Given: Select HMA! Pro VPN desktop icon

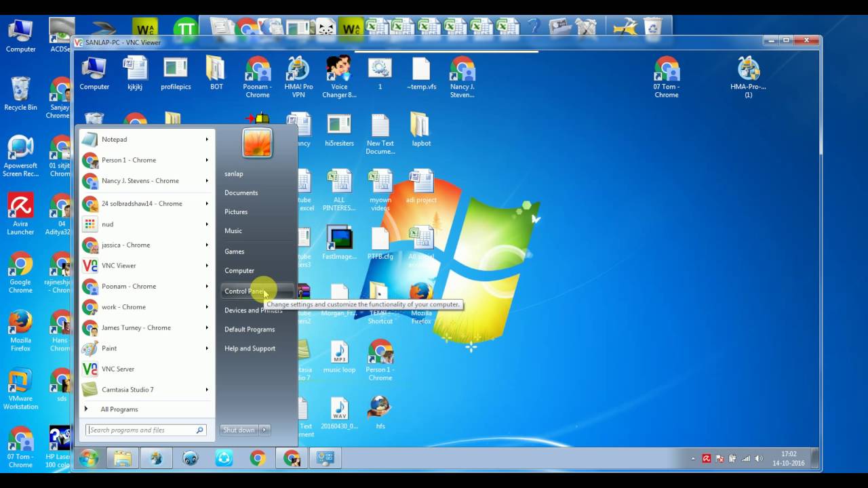Looking at the screenshot, I should pos(298,78).
